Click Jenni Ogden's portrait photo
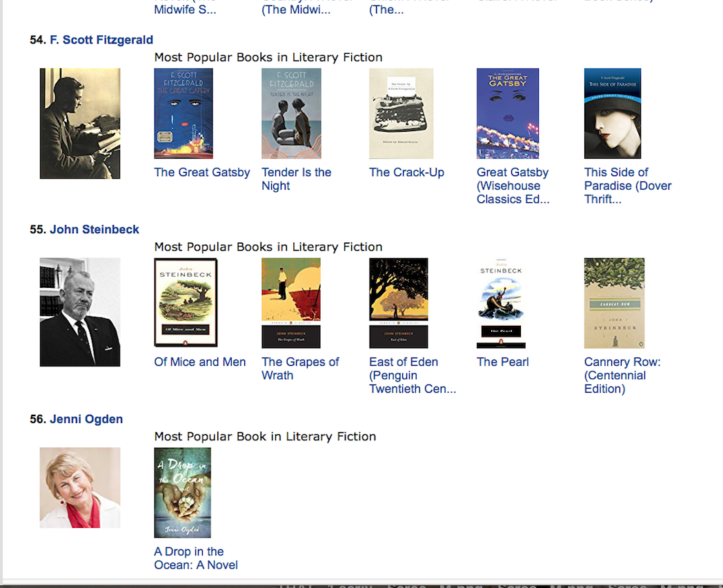The image size is (723, 588). pos(80,487)
